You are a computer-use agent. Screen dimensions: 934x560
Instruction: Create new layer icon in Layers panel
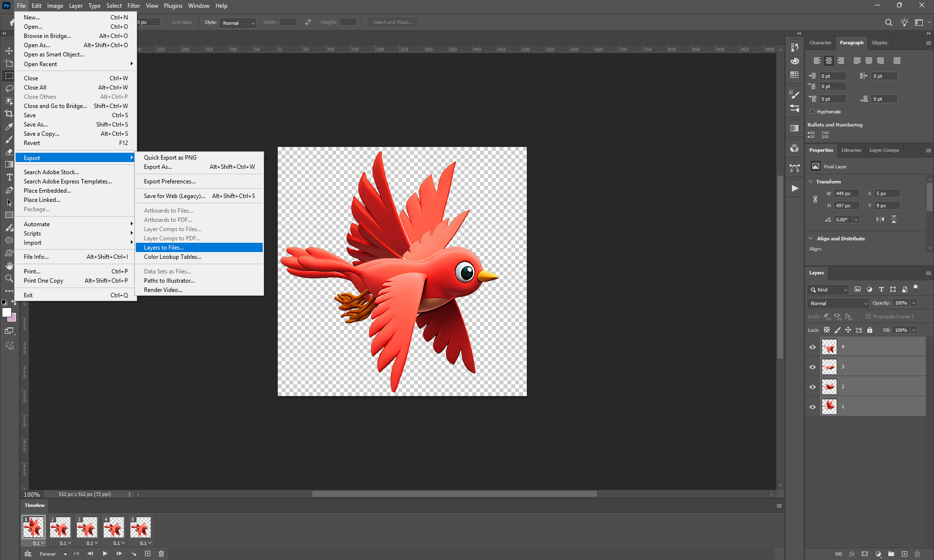pyautogui.click(x=904, y=554)
